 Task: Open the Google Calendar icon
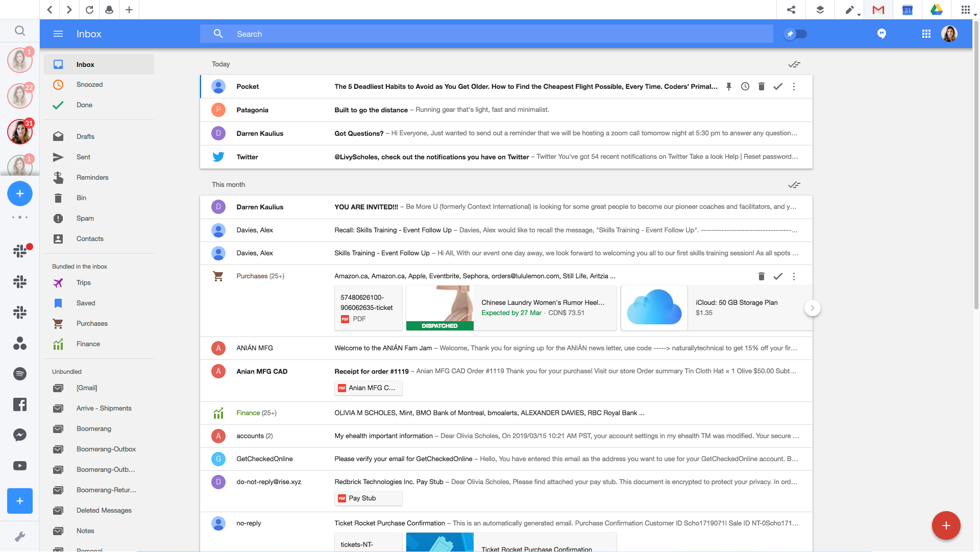[x=908, y=10]
